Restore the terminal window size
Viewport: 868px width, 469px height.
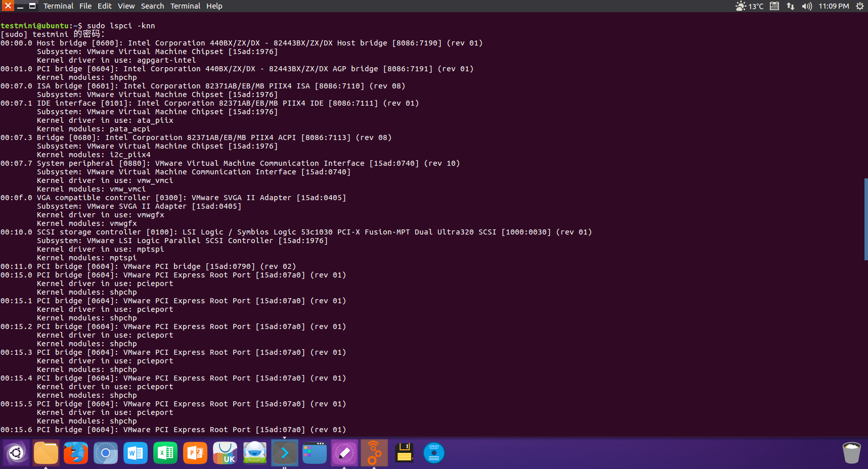tap(32, 6)
